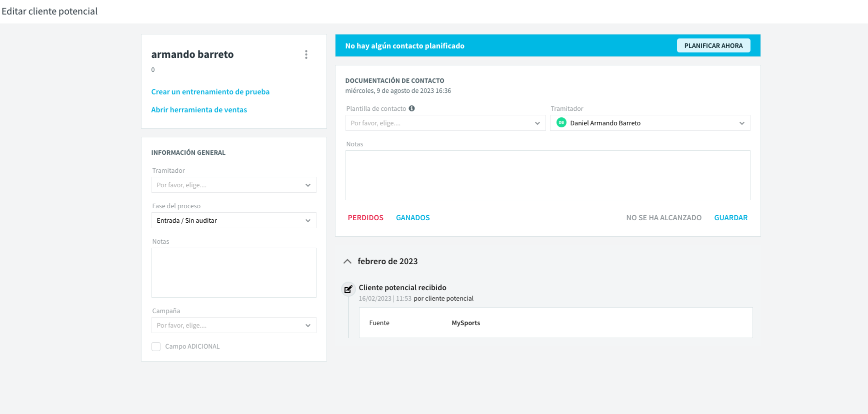Screen dimensions: 868x414
Task: Mark lead as GANADOS
Action: tap(413, 218)
